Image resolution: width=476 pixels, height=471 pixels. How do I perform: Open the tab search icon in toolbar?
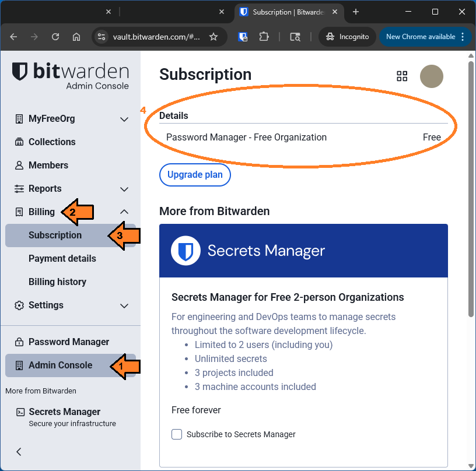click(x=295, y=37)
